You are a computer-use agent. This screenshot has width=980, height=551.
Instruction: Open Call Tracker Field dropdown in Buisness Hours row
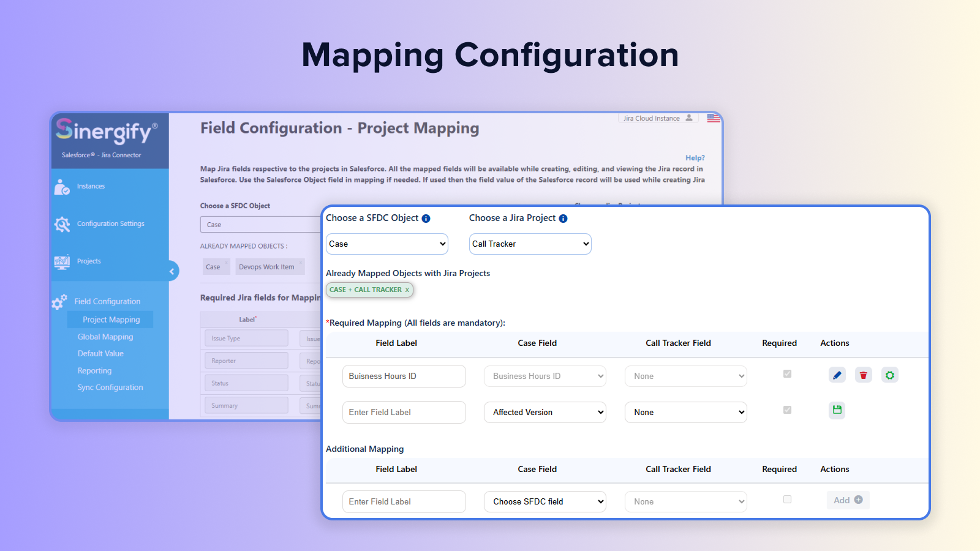click(x=686, y=376)
